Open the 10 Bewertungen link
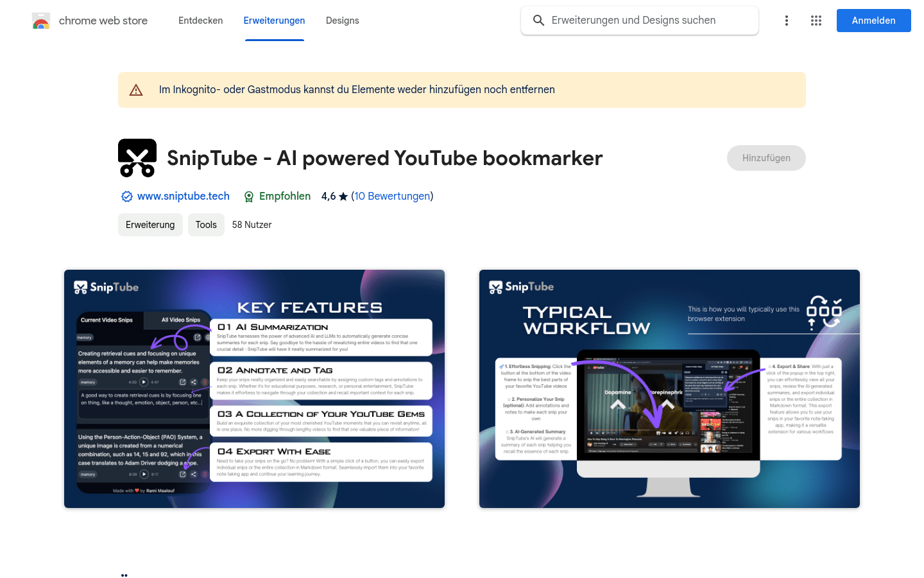Screen dimensions: 924x578 392,197
